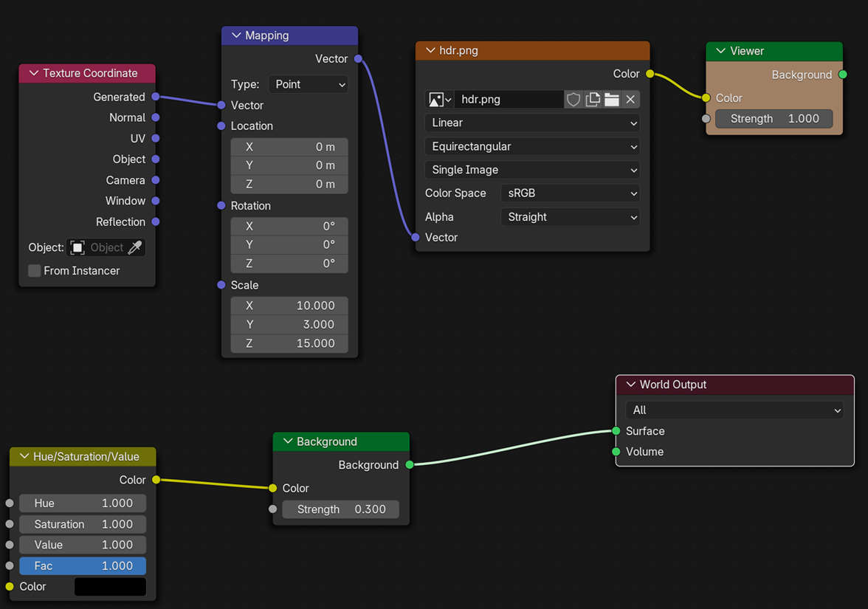This screenshot has width=868, height=609.
Task: Unlink hdr.png using the X icon
Action: pos(631,99)
